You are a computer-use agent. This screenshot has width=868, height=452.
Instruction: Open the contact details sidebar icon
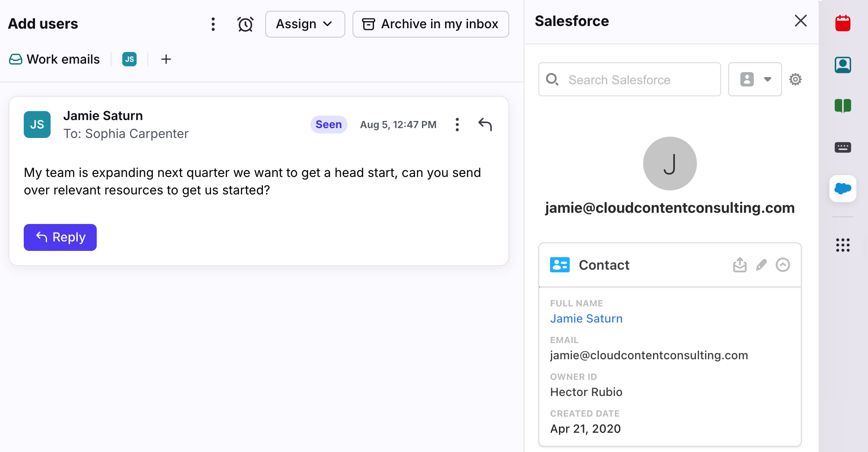[843, 65]
